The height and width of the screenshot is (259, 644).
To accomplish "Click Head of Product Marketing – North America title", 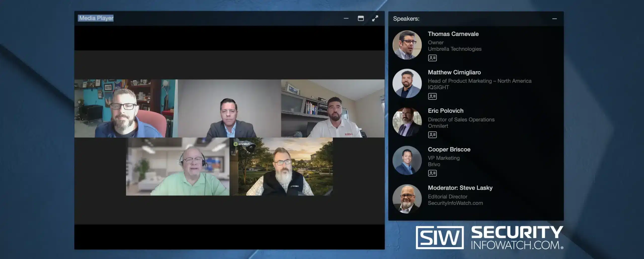I will (479, 81).
